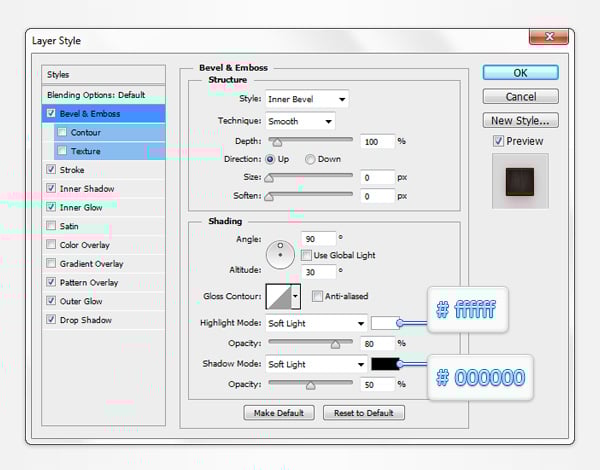Viewport: 600px width, 470px height.
Task: Click the style preview thumbnail
Action: (x=519, y=182)
